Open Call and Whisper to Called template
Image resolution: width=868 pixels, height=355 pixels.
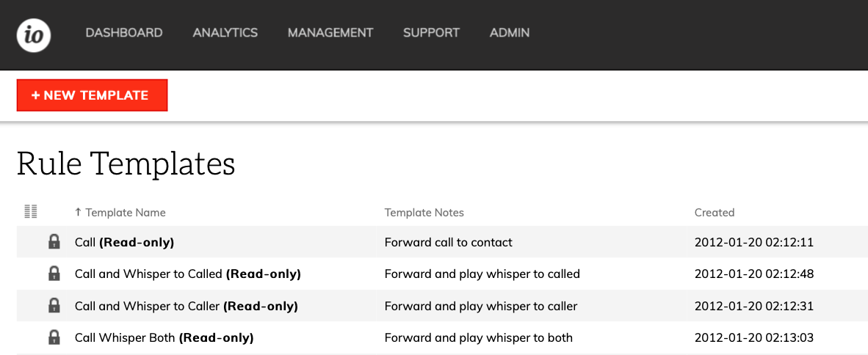pos(187,274)
